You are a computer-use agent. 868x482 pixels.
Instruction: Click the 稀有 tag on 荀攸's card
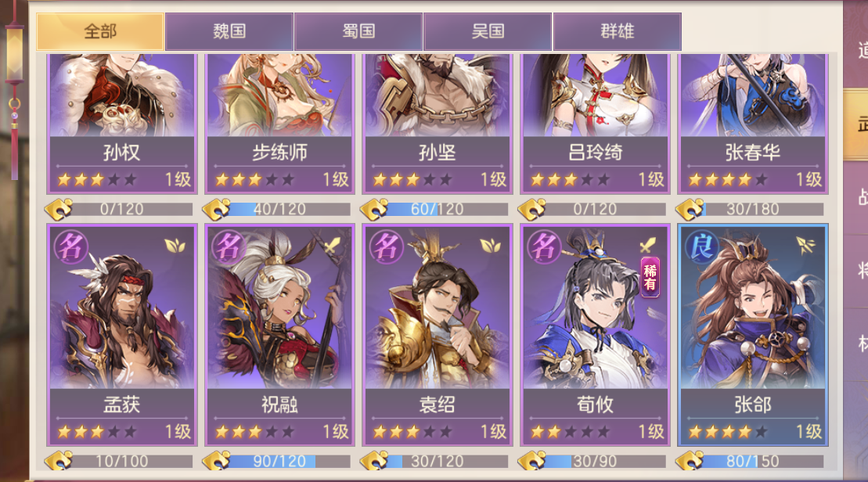[650, 277]
